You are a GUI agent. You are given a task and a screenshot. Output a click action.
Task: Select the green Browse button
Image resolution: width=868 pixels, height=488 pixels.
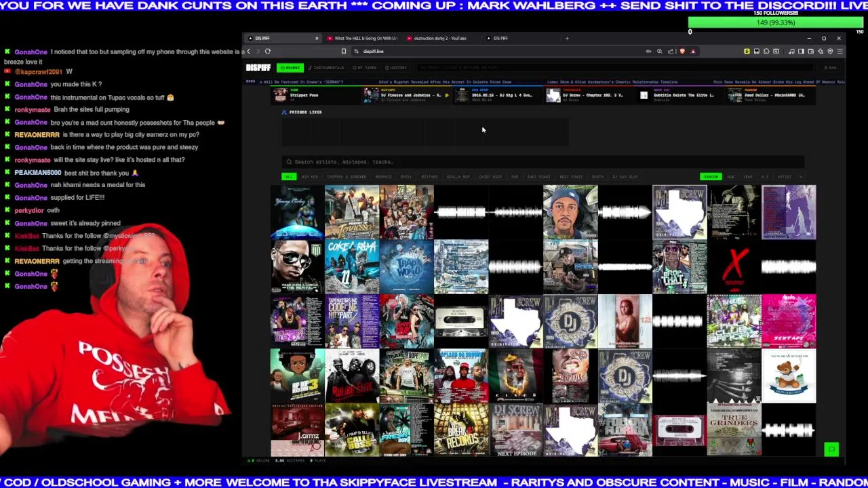tap(290, 68)
